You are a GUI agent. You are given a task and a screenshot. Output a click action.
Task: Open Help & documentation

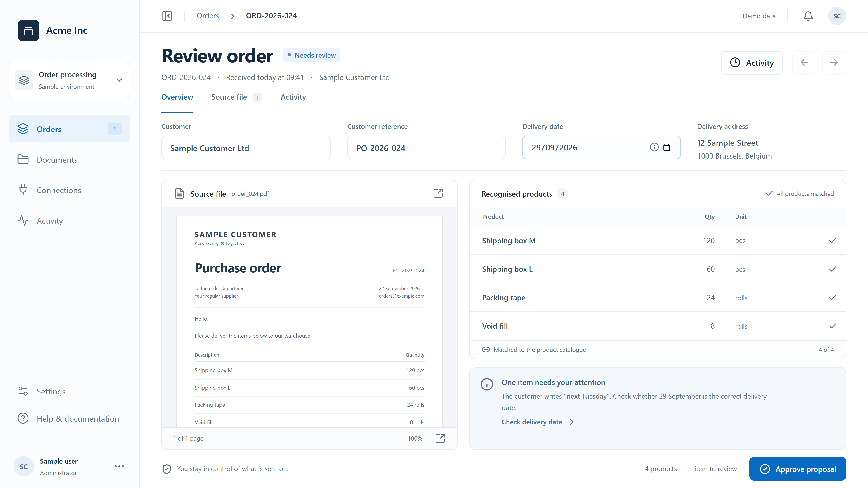[69, 419]
